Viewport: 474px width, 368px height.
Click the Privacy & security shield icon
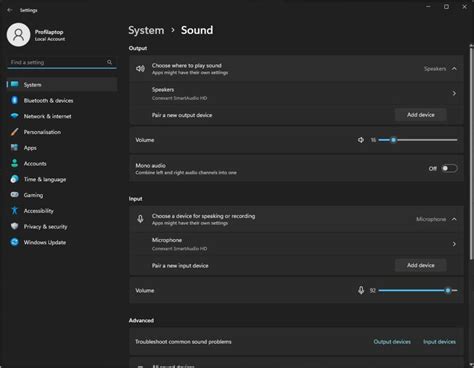14,226
